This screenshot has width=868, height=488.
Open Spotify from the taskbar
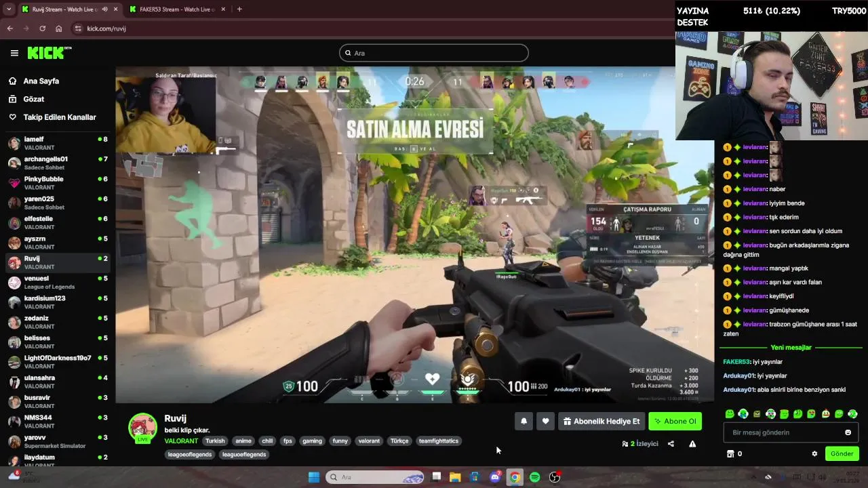click(x=534, y=477)
